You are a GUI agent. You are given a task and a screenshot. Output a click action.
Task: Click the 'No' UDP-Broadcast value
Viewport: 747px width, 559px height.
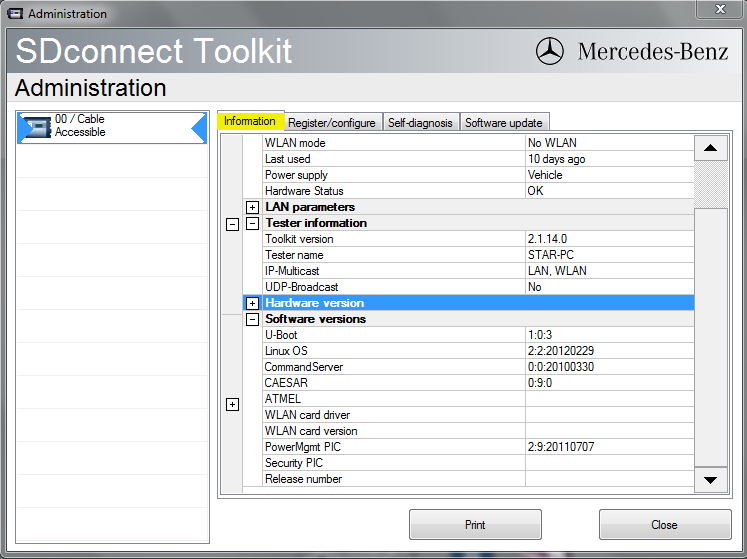(x=535, y=287)
